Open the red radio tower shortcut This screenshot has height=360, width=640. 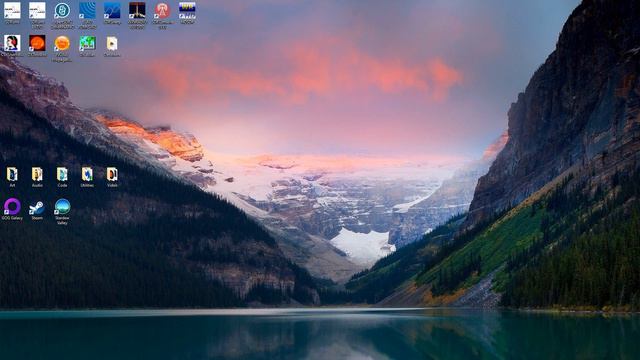point(162,11)
